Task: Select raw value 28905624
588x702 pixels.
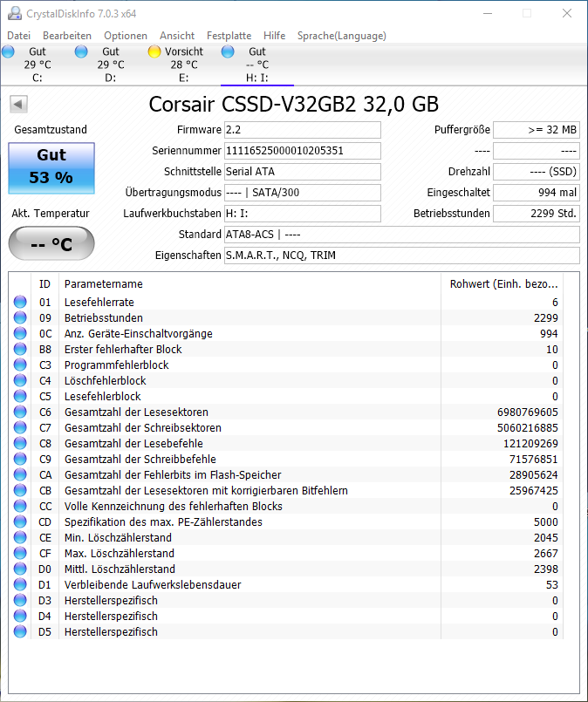Action: point(534,475)
